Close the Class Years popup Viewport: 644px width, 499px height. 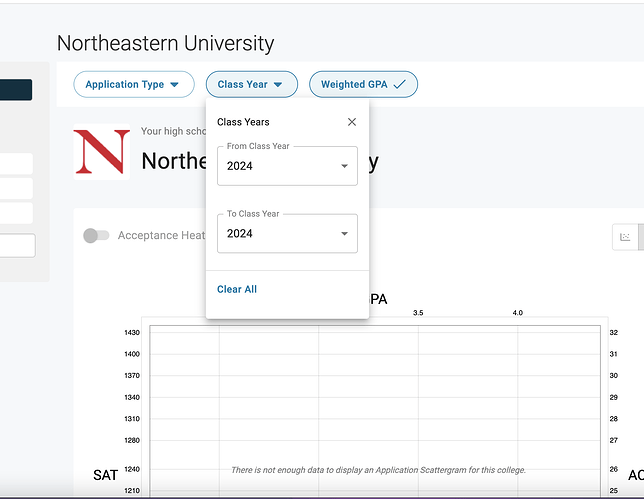pos(352,122)
